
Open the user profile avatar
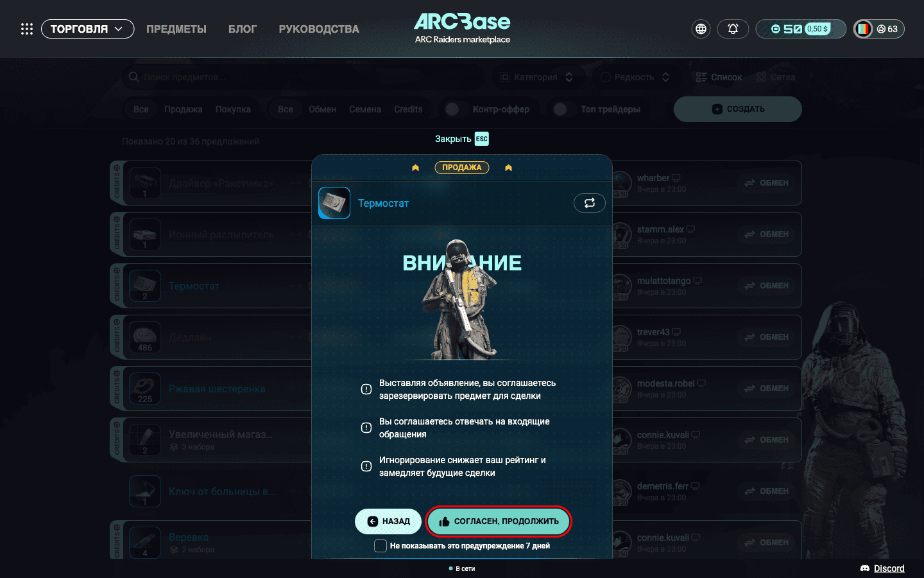864,29
